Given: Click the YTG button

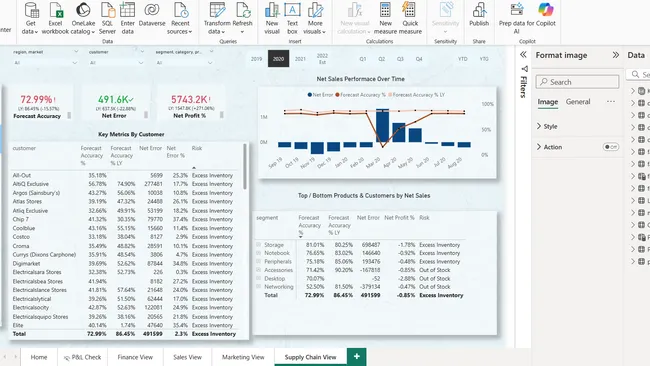Looking at the screenshot, I should [x=484, y=59].
